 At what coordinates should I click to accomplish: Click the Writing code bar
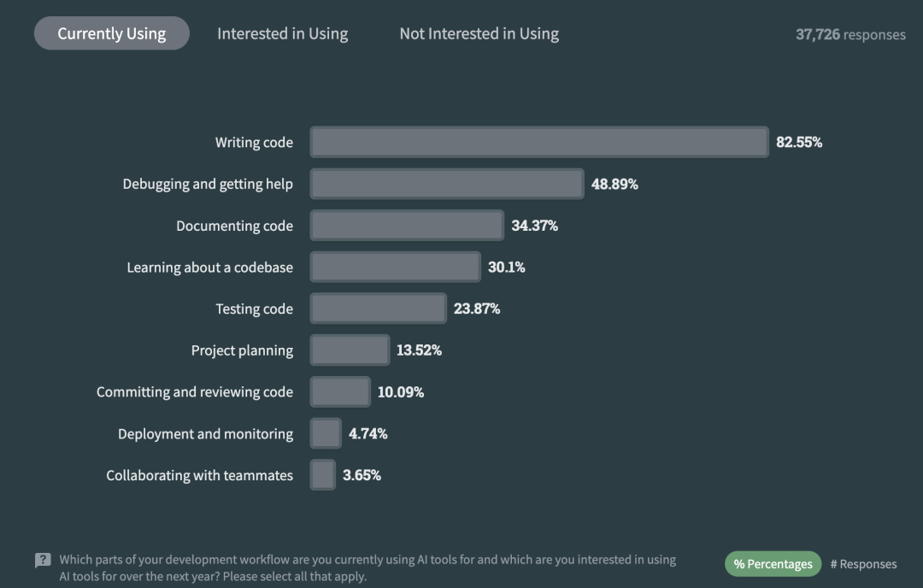point(539,142)
